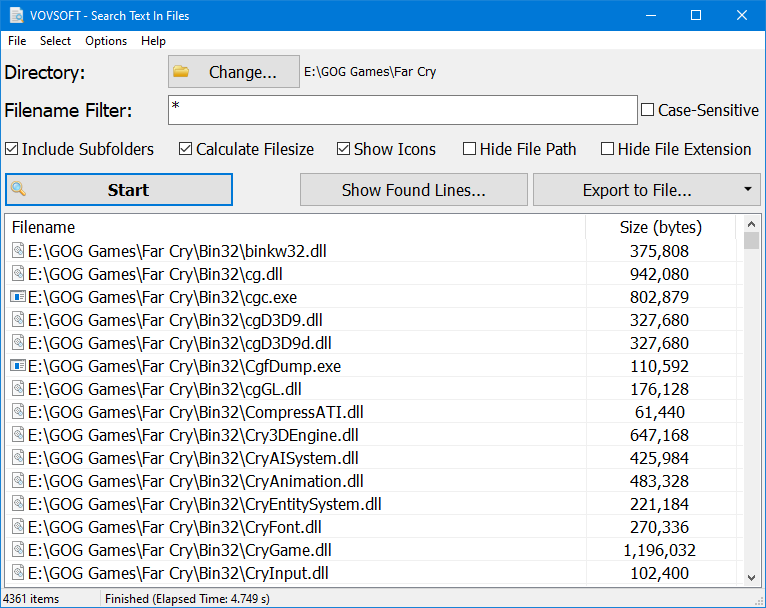This screenshot has width=766, height=608.
Task: Click the file icon beside CompressATI.dll
Action: point(18,411)
